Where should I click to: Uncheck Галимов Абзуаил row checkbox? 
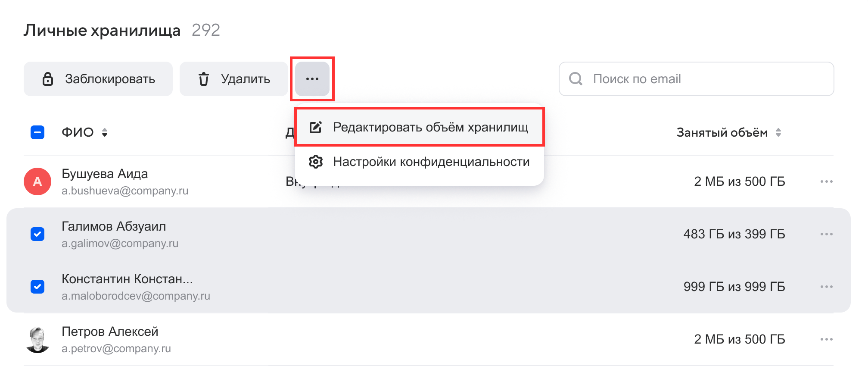pyautogui.click(x=37, y=234)
